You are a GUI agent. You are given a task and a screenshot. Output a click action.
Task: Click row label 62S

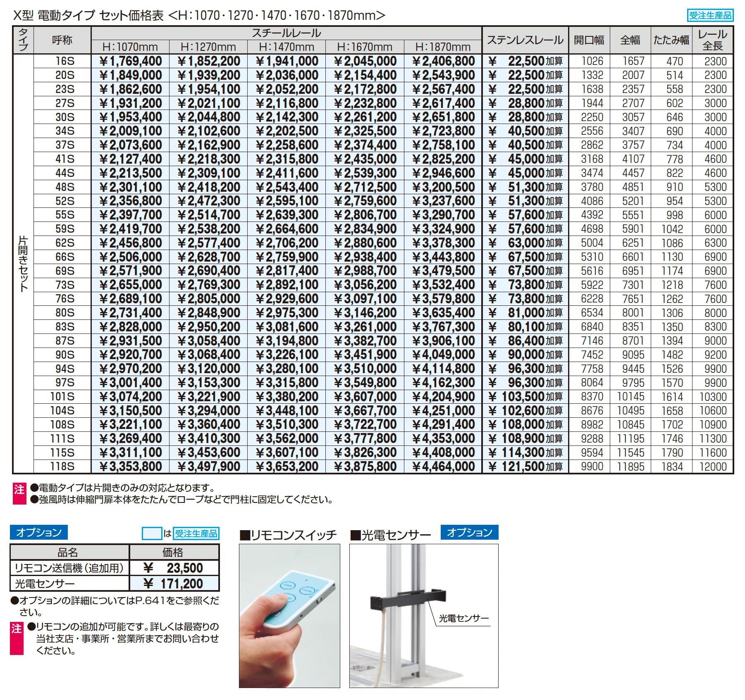point(65,243)
